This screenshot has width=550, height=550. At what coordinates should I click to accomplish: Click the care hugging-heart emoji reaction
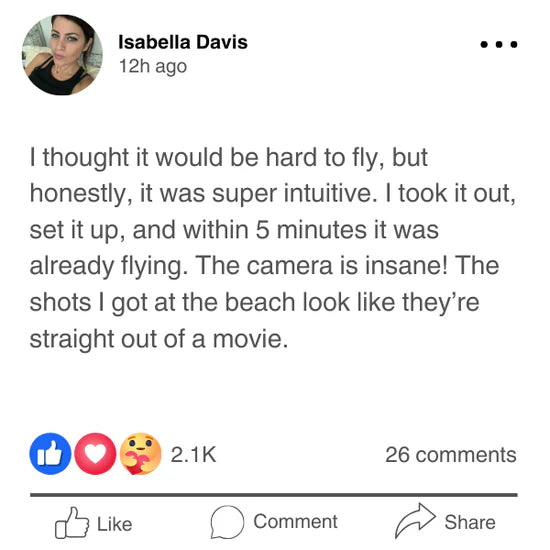140,454
